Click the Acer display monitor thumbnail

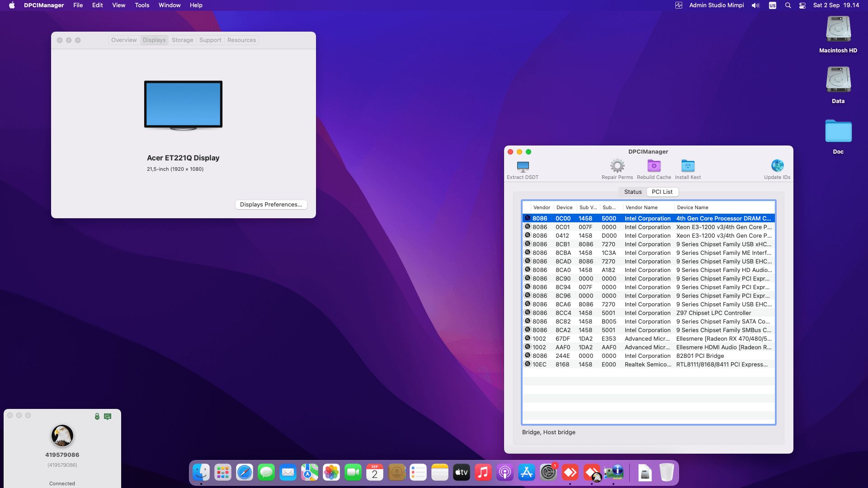(x=183, y=105)
